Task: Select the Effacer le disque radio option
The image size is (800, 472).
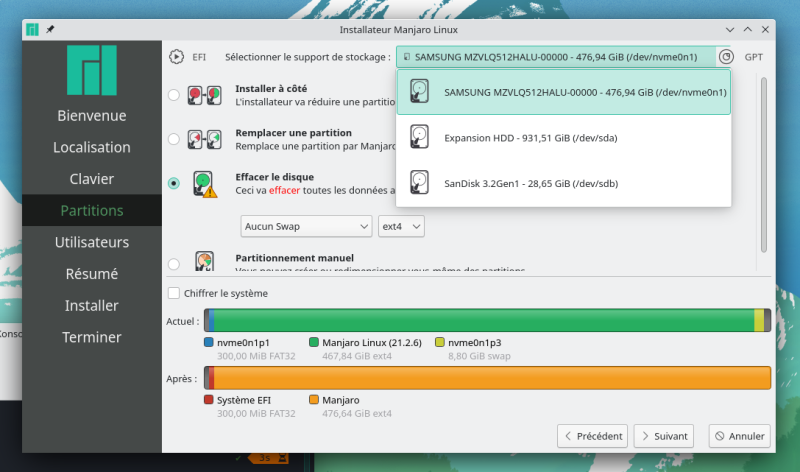Action: (x=173, y=183)
